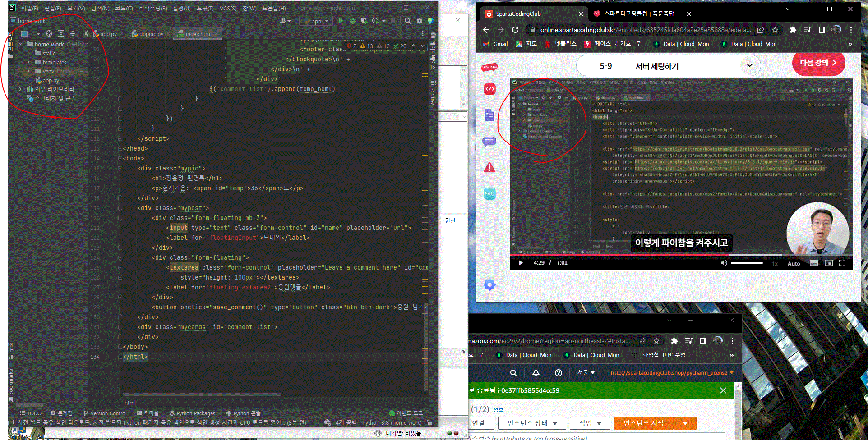
Task: Open AWS region 서울 dropdown
Action: tap(586, 373)
